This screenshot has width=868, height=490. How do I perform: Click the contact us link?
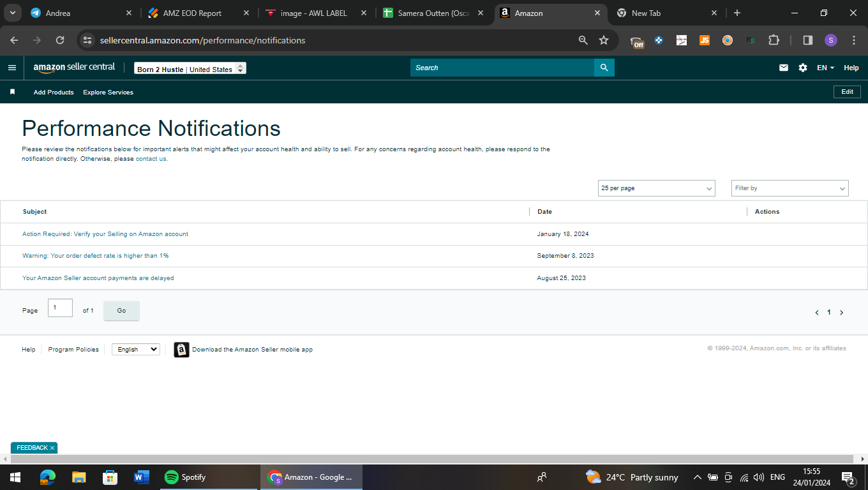(x=151, y=159)
